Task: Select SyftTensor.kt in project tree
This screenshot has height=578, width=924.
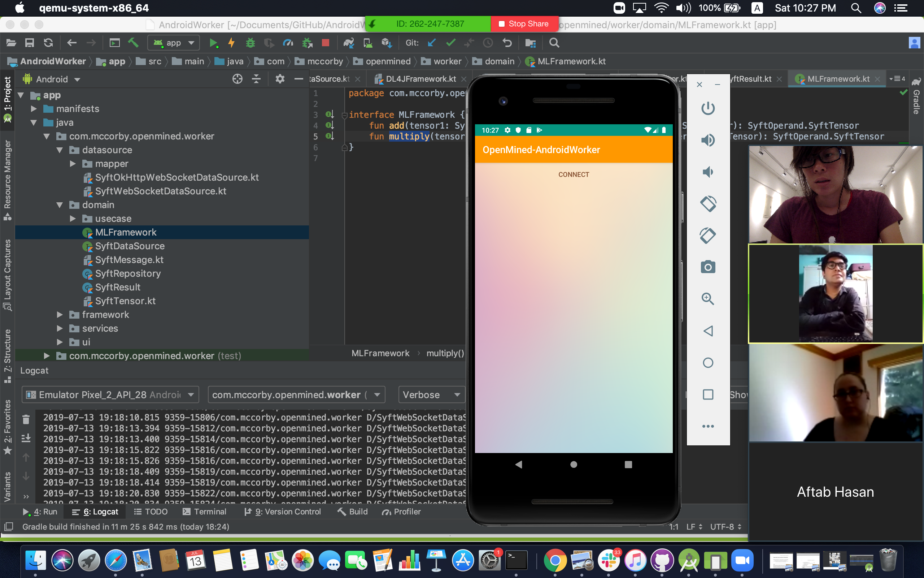Action: [125, 301]
